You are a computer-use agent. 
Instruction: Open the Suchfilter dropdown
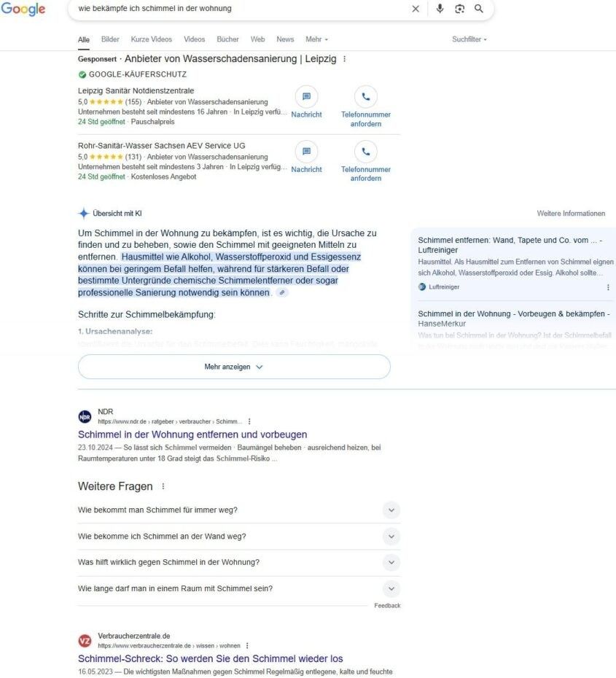(469, 39)
